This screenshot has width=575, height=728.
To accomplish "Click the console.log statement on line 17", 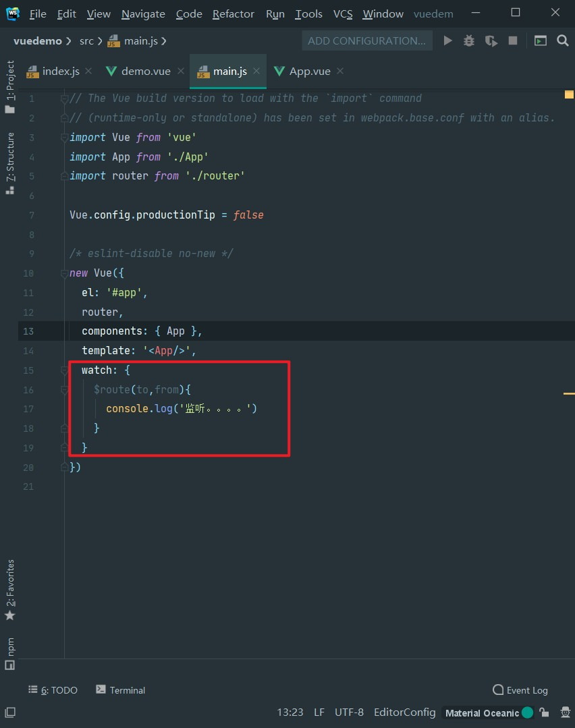I will coord(181,409).
